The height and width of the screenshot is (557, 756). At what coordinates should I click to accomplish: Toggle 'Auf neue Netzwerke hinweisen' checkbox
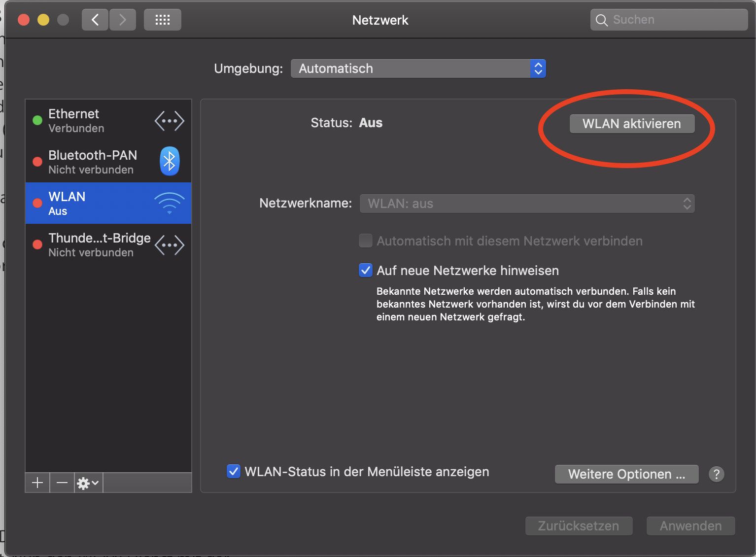coord(366,271)
